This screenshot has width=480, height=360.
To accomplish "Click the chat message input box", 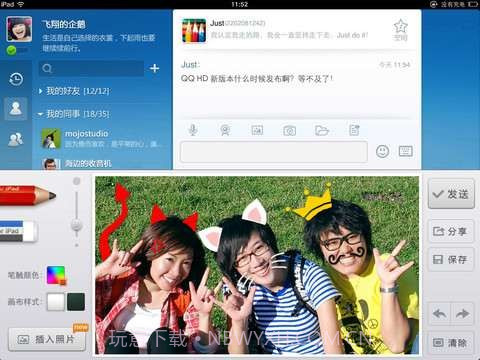I will 274,152.
